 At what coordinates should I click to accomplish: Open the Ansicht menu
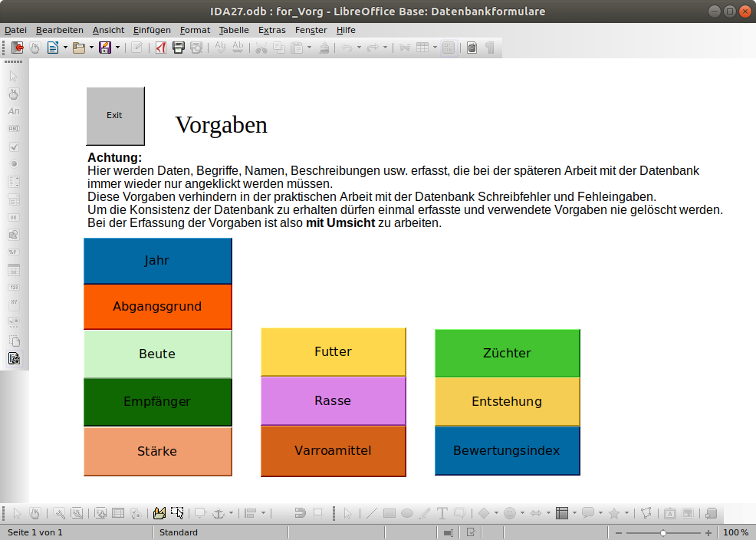(108, 30)
